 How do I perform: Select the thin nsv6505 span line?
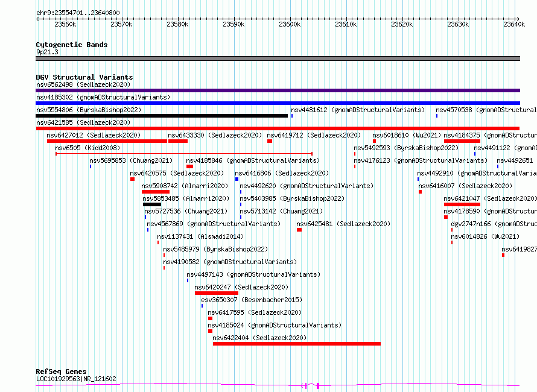tap(184, 154)
